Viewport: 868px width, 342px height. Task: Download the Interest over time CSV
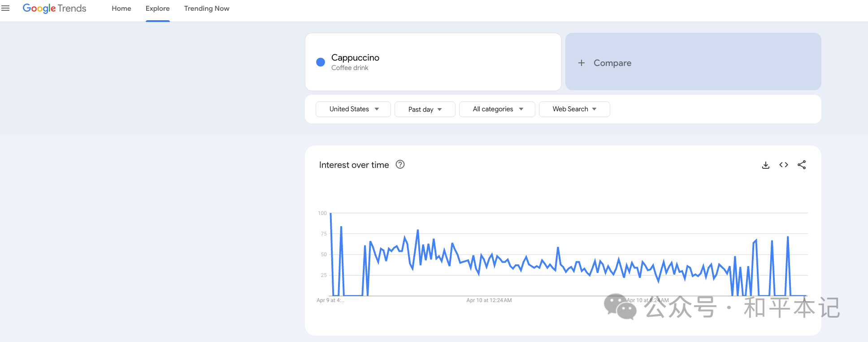point(766,165)
